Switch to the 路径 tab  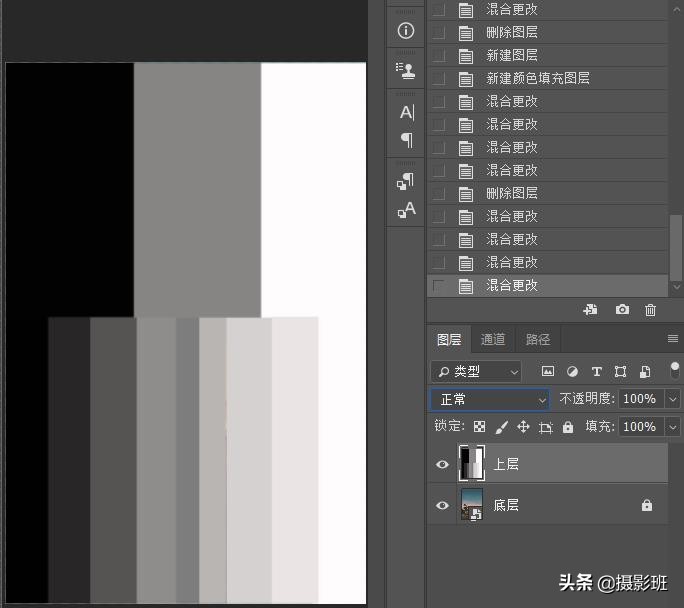(537, 339)
